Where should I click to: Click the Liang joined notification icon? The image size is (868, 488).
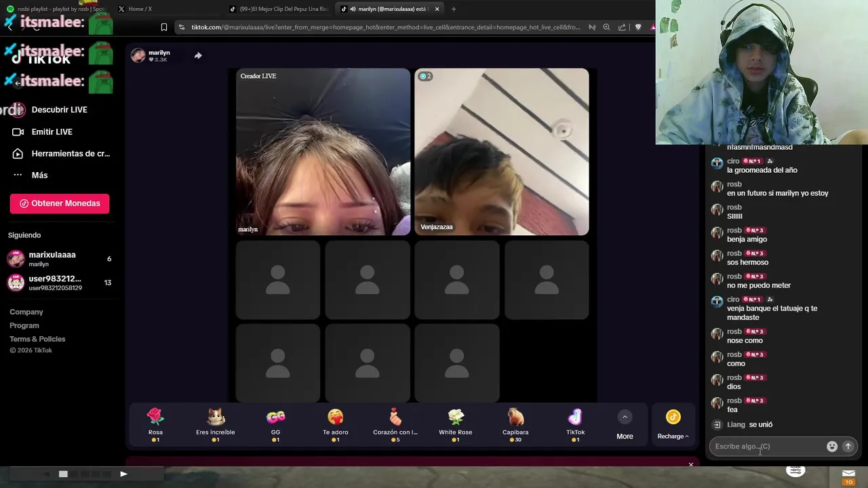pyautogui.click(x=717, y=425)
